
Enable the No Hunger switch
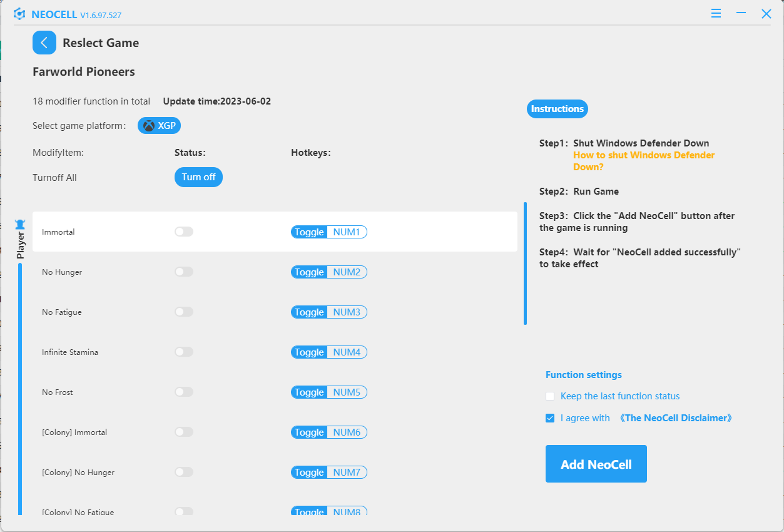(184, 272)
